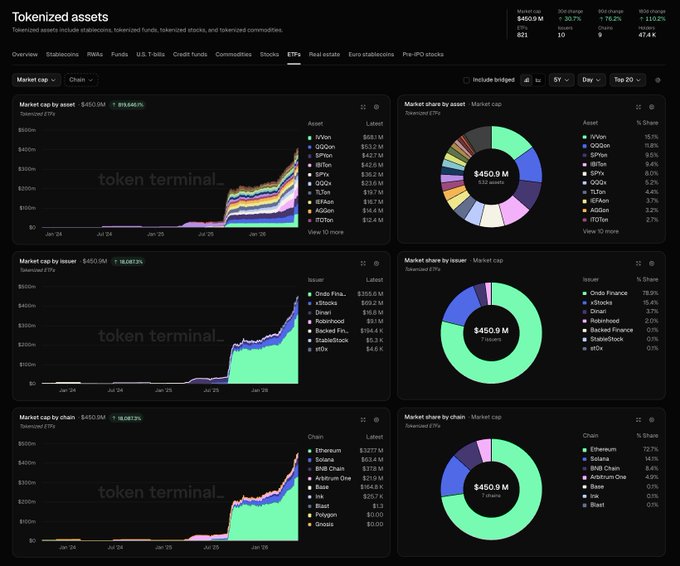Image resolution: width=680 pixels, height=566 pixels.
Task: Click IBITon row in Market cap by asset legend
Action: coord(345,165)
